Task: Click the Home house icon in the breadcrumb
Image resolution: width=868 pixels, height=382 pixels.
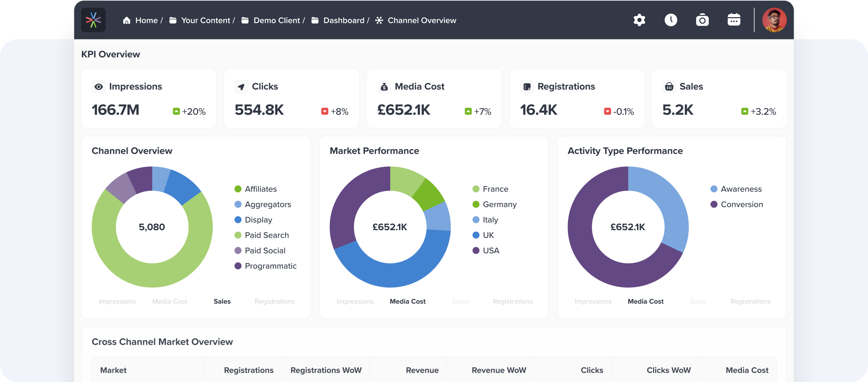Action: tap(127, 20)
